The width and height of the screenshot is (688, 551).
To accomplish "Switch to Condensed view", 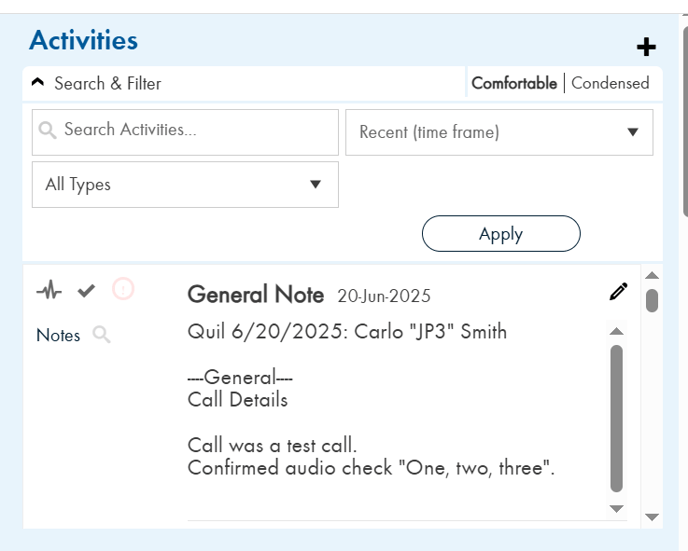I will pos(610,83).
